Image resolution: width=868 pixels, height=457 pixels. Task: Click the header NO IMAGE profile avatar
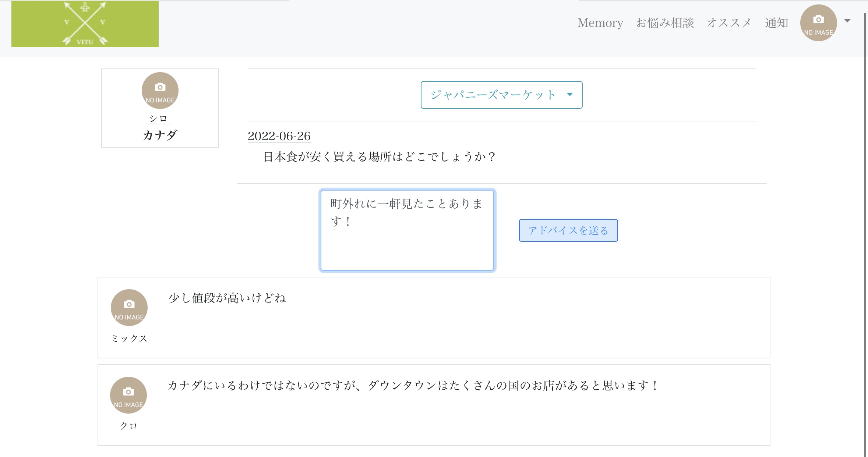[x=818, y=23]
